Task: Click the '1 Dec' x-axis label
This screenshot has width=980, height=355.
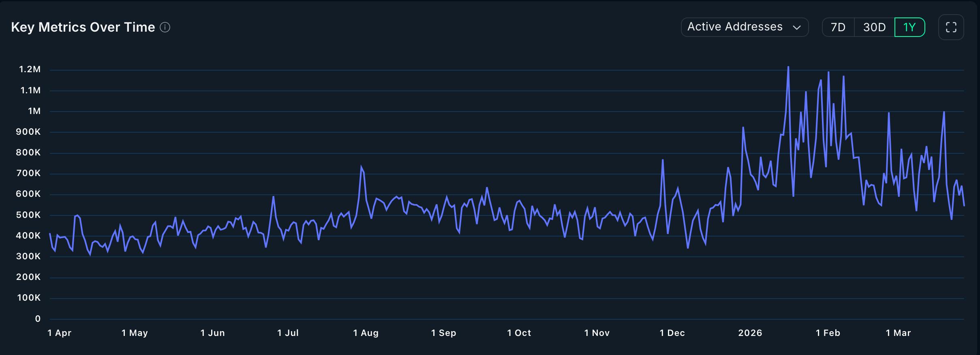Action: (x=672, y=333)
